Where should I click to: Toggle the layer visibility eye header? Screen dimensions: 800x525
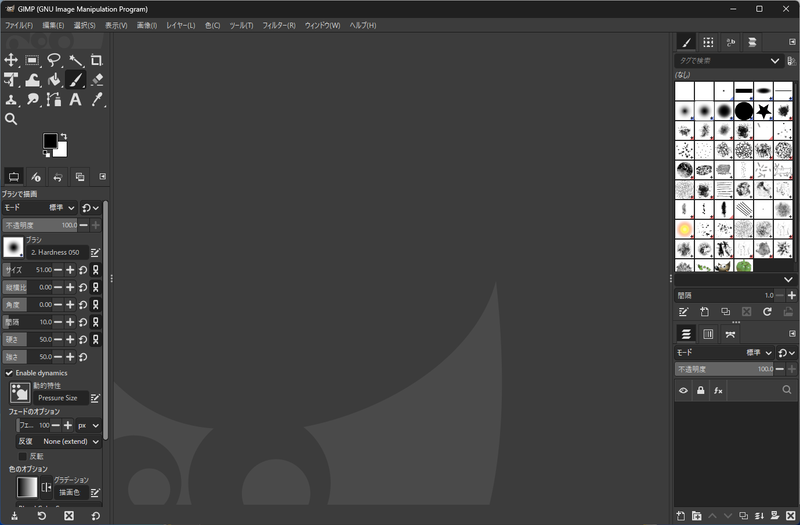click(x=683, y=390)
